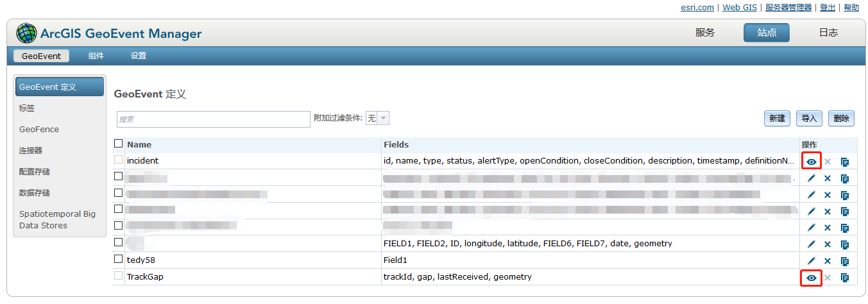Open the 组件 sub-tab
The image size is (868, 304).
[x=96, y=56]
